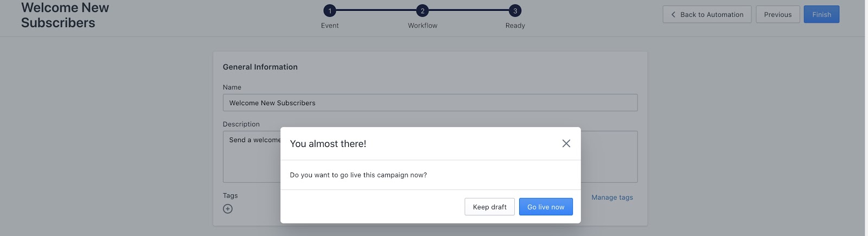Go to the Event step label
Screen dimensions: 868x236
point(329,25)
